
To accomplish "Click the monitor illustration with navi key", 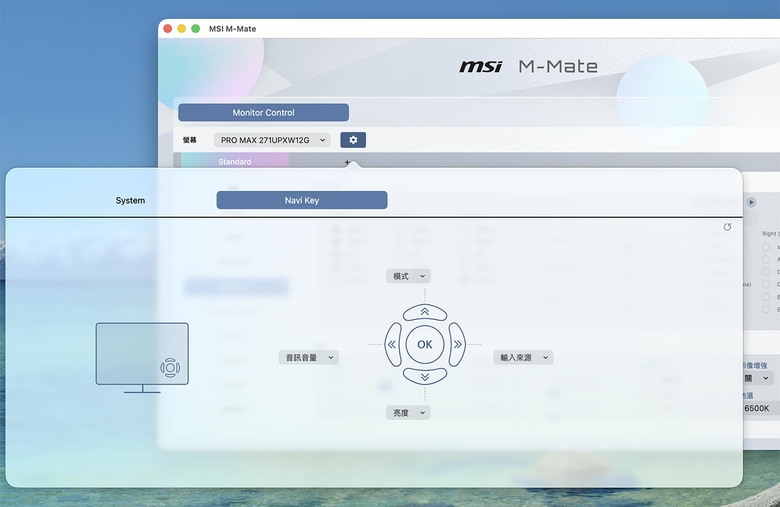I will tap(142, 358).
